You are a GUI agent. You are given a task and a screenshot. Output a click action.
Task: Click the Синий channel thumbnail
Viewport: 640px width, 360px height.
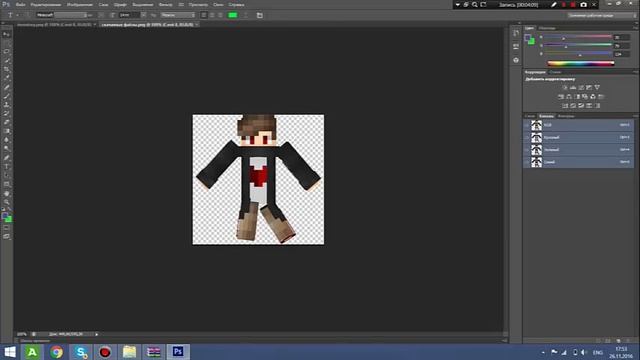coord(536,162)
